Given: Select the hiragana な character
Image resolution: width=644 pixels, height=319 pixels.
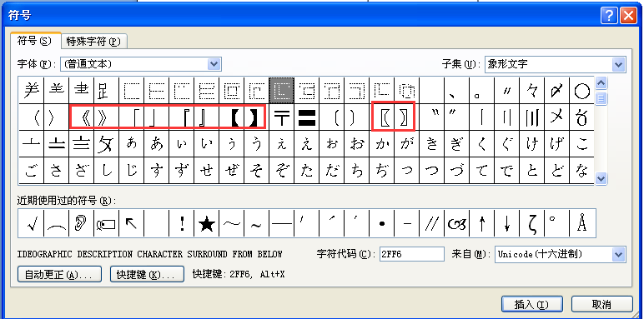Looking at the screenshot, I should coord(582,171).
